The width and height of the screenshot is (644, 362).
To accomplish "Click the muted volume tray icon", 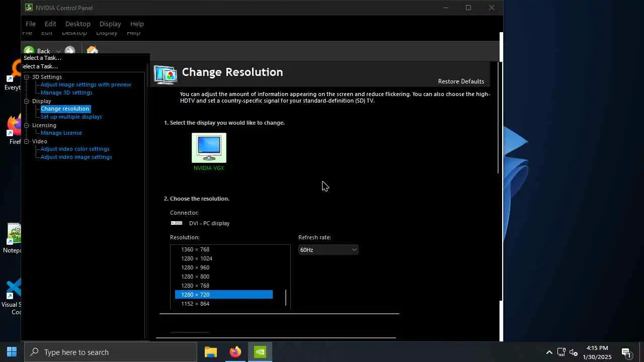I will 574,352.
